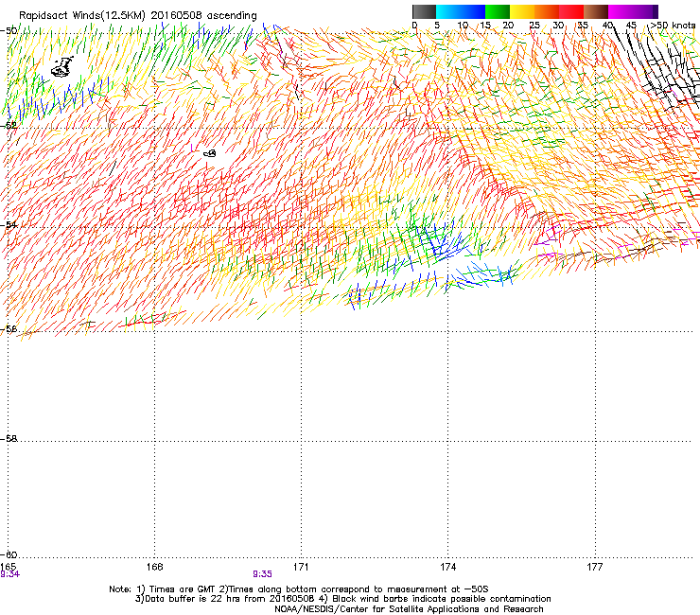Click the '168' longitude axis label
Image resolution: width=700 pixels, height=615 pixels.
154,567
